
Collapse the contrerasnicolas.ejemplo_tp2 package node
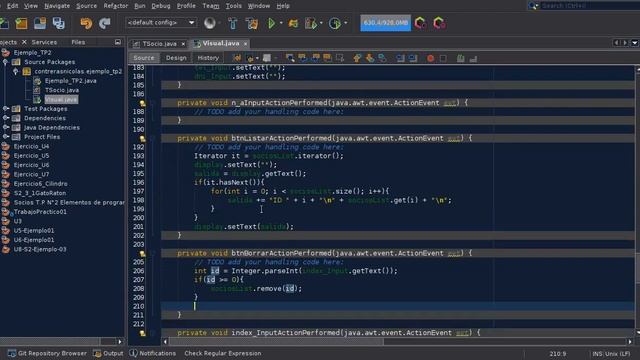pos(16,71)
